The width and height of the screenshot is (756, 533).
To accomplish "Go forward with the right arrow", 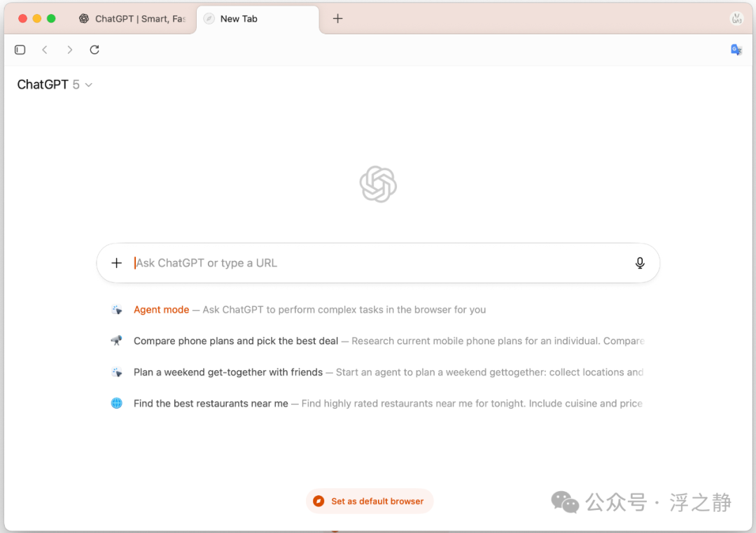I will [x=70, y=50].
